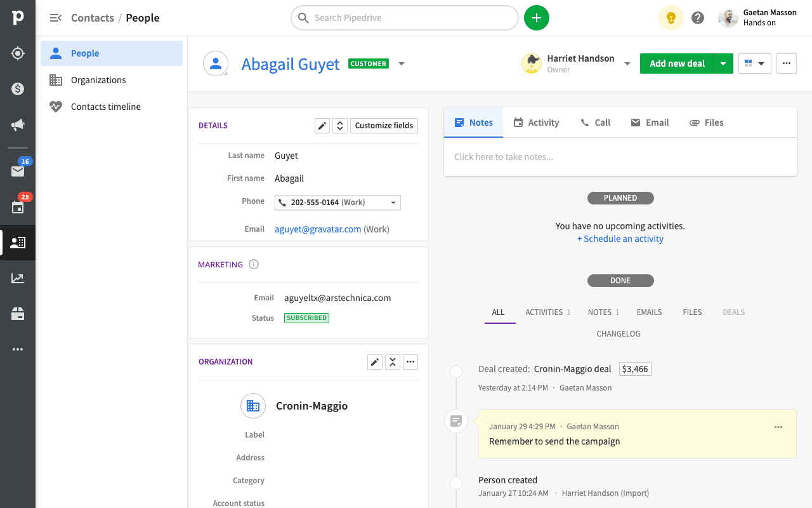
Task: Open Leads via the target icon in sidebar
Action: pyautogui.click(x=18, y=53)
